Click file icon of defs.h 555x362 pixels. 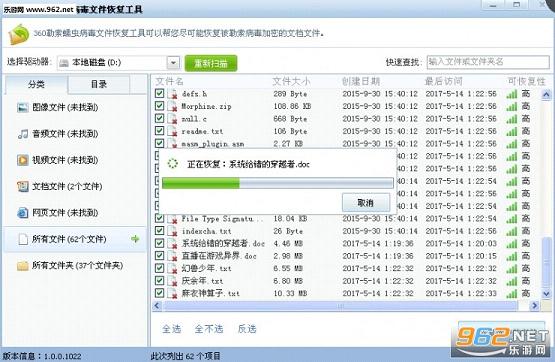pyautogui.click(x=173, y=94)
